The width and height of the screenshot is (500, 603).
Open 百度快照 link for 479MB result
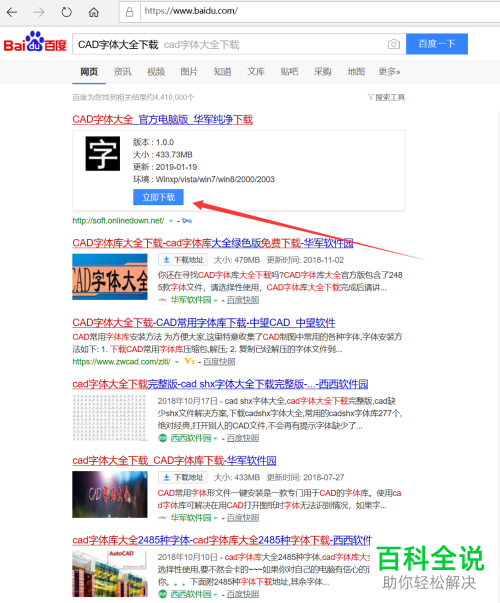point(243,300)
